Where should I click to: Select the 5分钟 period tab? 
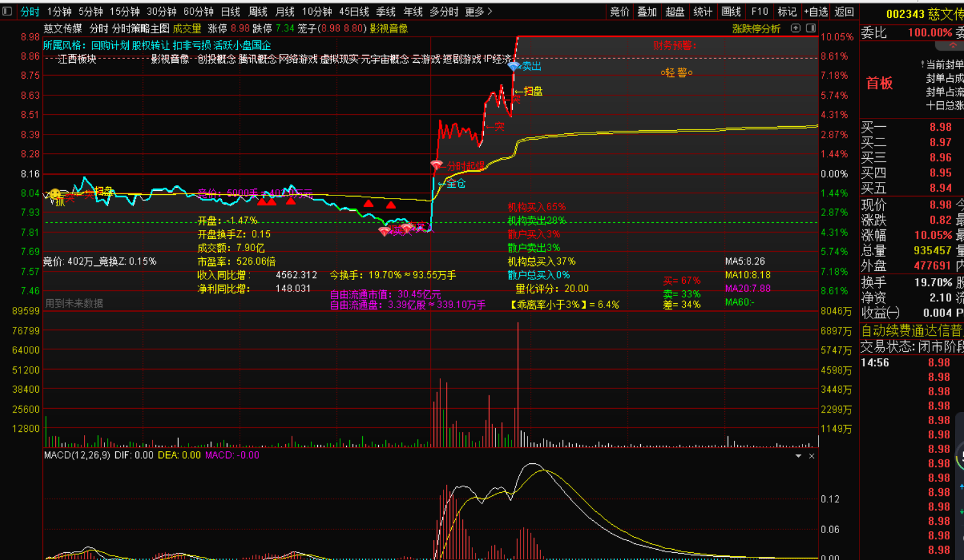click(90, 12)
